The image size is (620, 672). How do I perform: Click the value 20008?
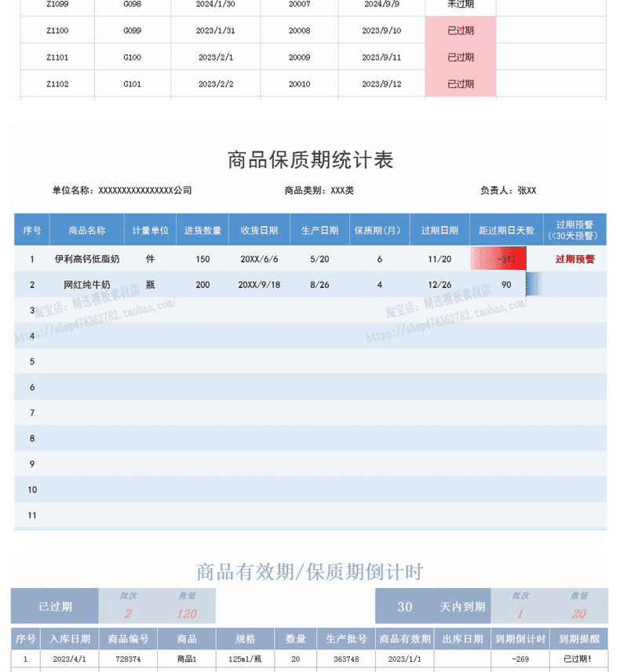(300, 31)
